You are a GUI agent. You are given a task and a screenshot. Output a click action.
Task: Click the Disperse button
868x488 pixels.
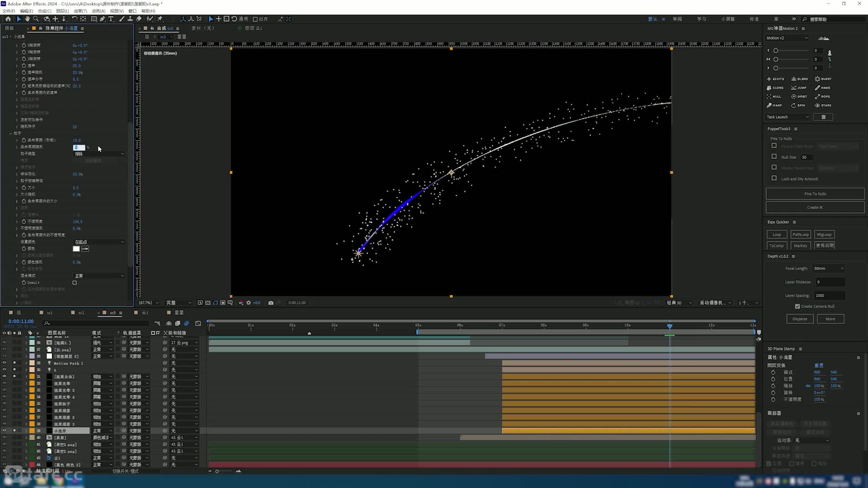[x=800, y=319]
